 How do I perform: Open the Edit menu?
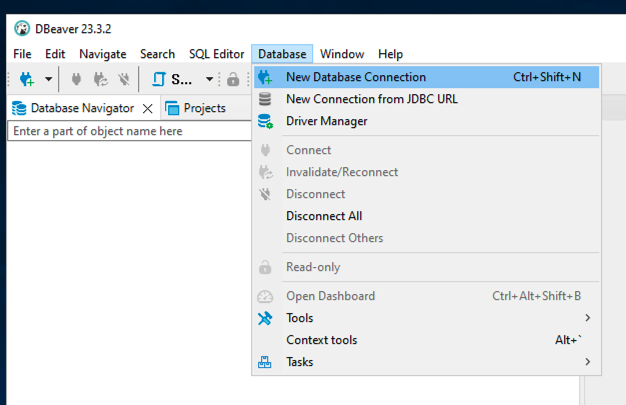click(x=55, y=54)
